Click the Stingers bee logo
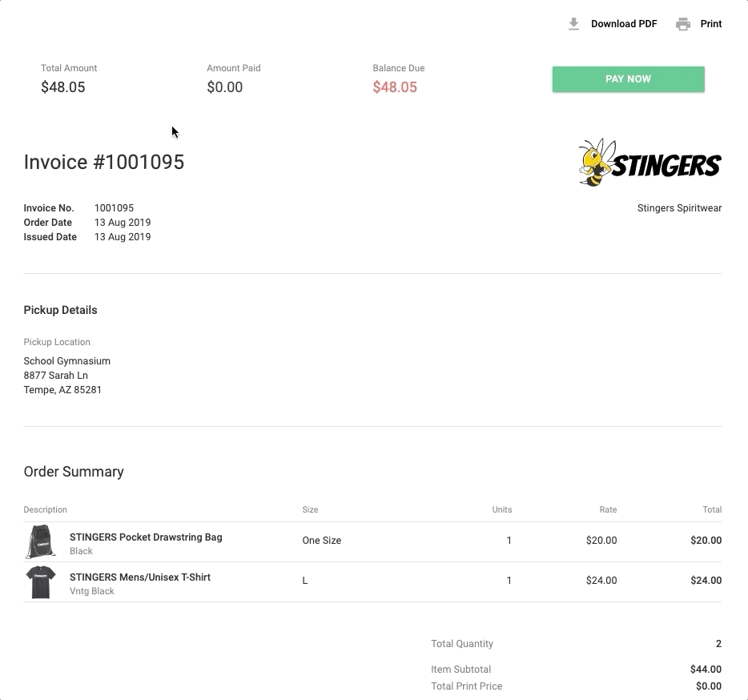The height and width of the screenshot is (700, 748). (649, 163)
